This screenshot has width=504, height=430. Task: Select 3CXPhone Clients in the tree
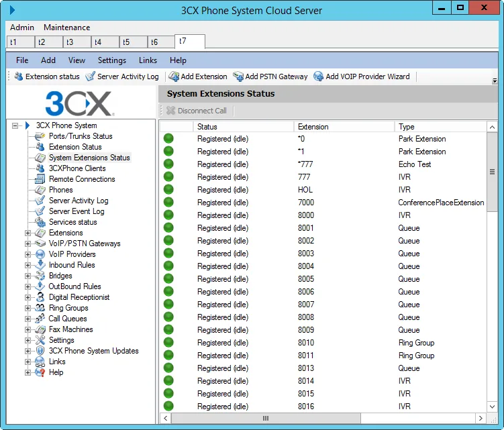77,168
